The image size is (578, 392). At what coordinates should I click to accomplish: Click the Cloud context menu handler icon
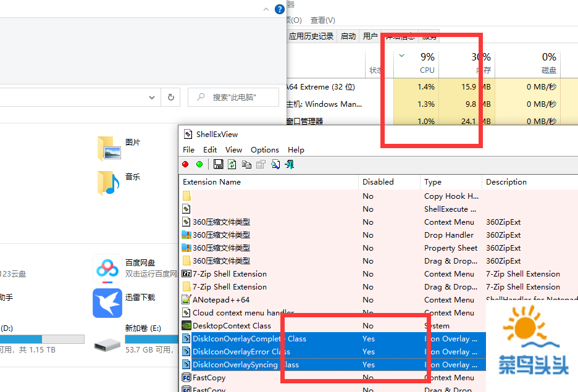(186, 312)
